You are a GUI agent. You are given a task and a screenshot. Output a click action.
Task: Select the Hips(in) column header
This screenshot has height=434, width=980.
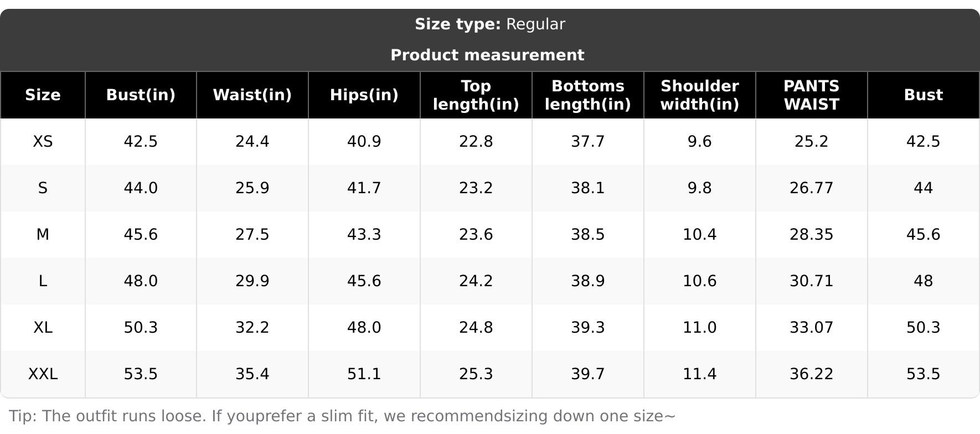pos(364,95)
